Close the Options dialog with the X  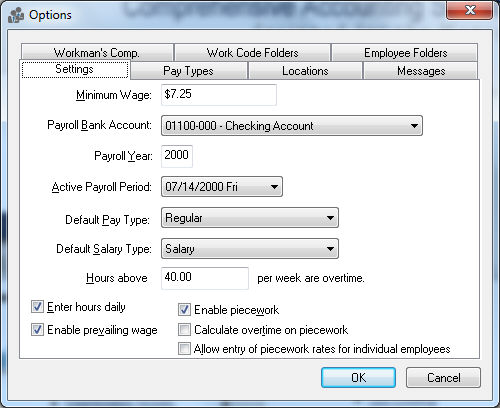pos(470,10)
